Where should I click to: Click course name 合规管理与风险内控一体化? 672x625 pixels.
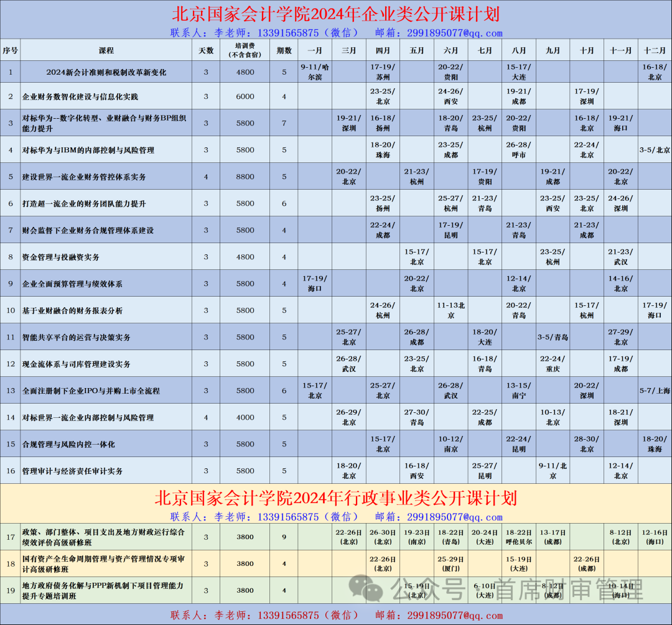click(x=68, y=445)
